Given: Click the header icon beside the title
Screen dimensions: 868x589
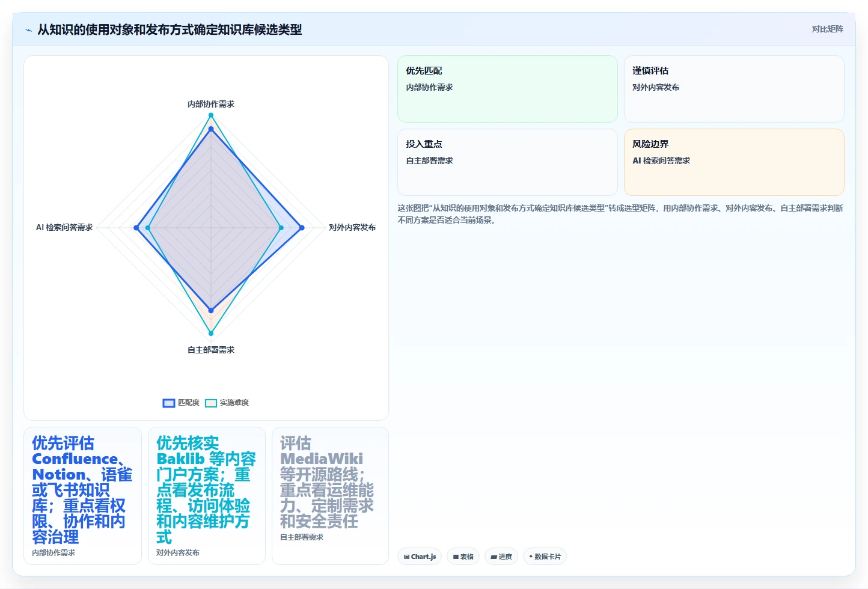Looking at the screenshot, I should coord(28,30).
